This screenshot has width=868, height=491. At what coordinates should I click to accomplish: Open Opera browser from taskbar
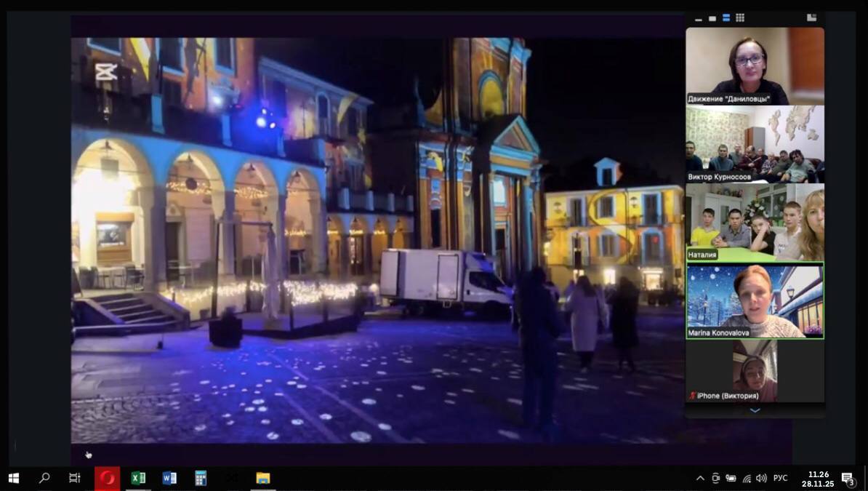pos(107,478)
